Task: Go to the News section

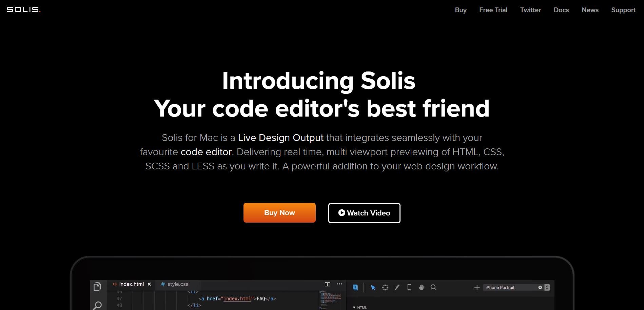Action: [x=590, y=10]
